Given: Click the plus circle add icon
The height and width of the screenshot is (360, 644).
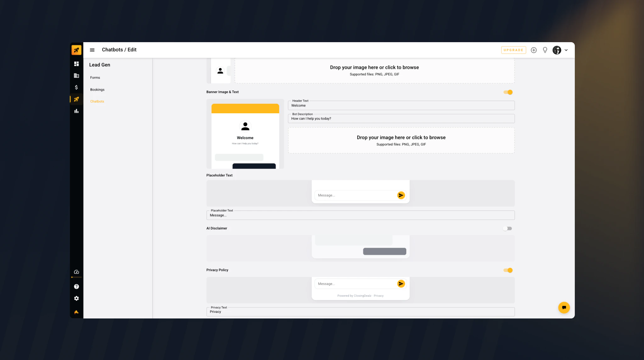Looking at the screenshot, I should pos(534,50).
